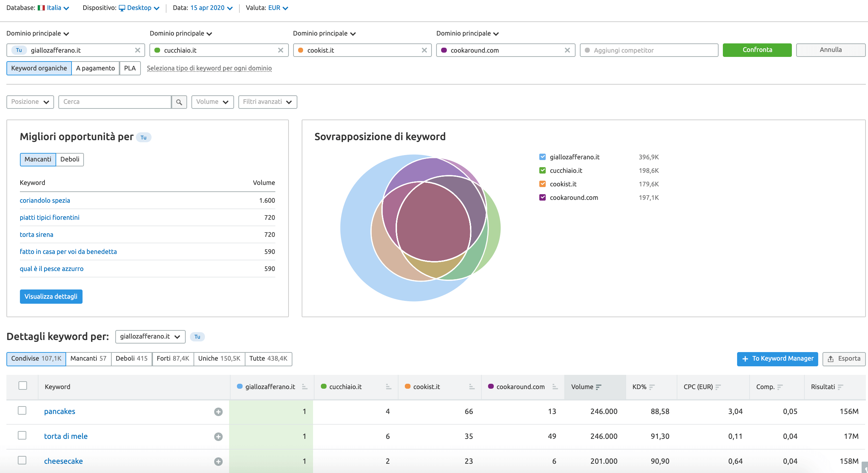Sort table by Risultati column icon
Image resolution: width=868 pixels, height=473 pixels.
[x=840, y=387]
